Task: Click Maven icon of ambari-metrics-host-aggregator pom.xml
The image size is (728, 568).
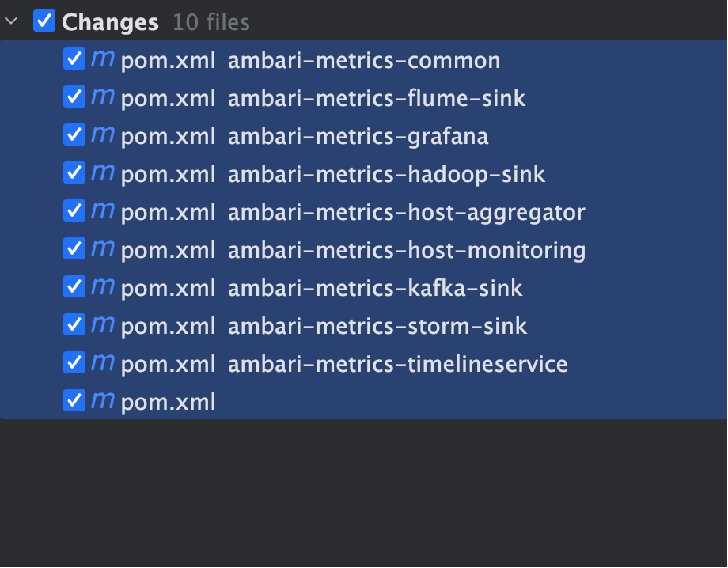Action: pos(103,211)
